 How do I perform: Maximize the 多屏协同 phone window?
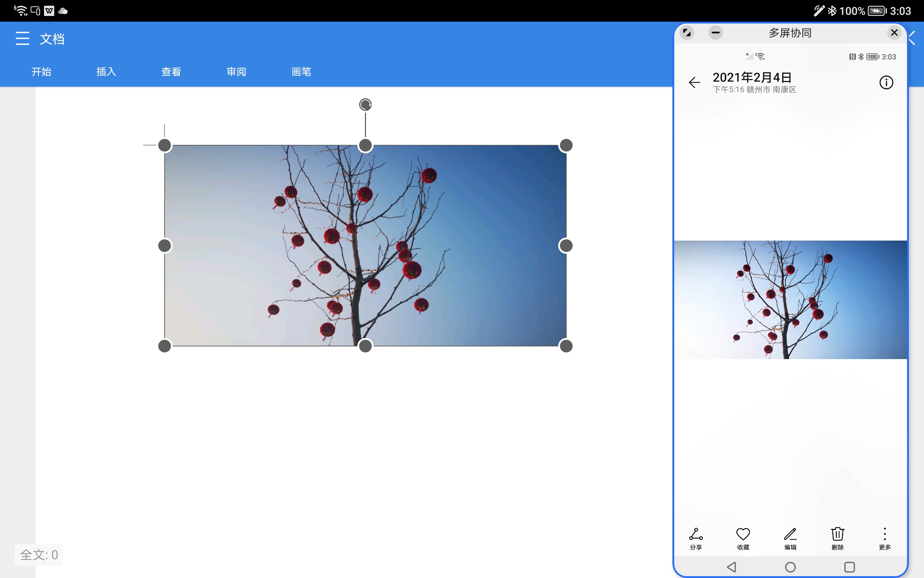tap(687, 33)
